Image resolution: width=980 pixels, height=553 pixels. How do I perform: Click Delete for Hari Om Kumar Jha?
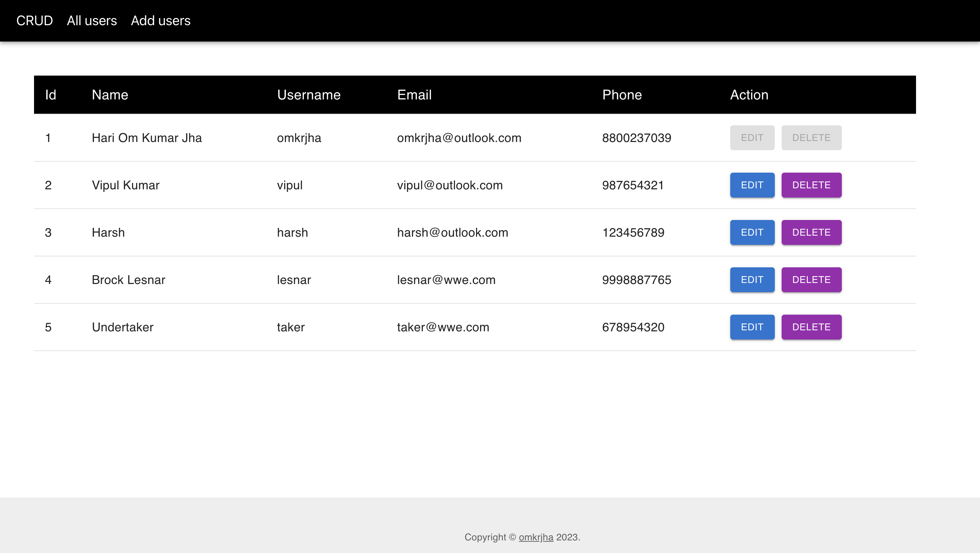pos(812,137)
